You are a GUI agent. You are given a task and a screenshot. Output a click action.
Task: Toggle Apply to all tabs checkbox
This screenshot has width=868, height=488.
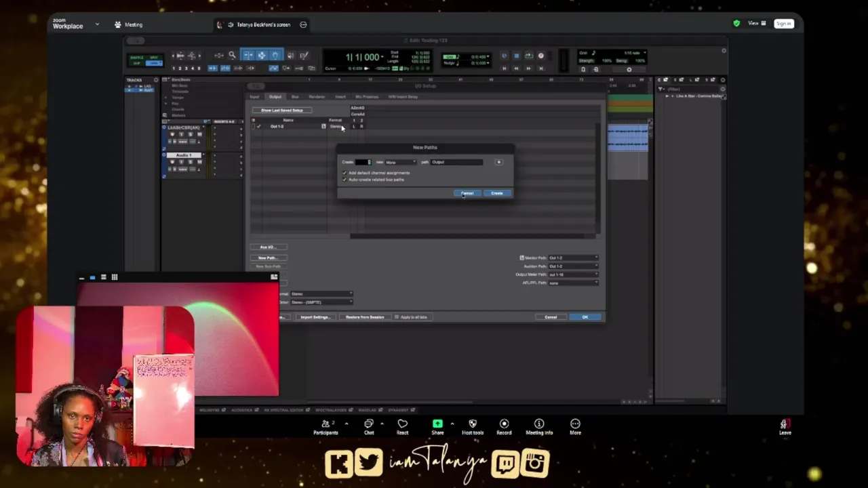(x=397, y=317)
